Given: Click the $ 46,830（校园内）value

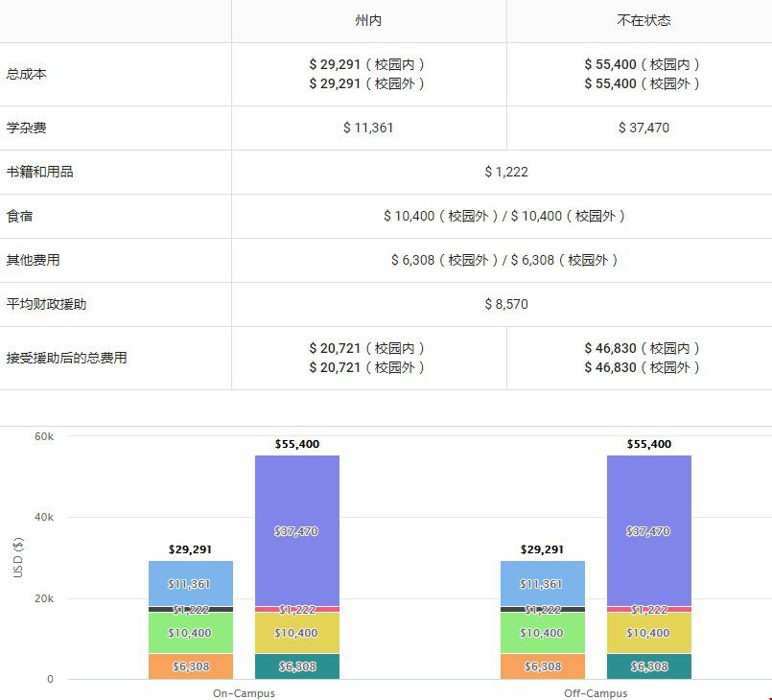Looking at the screenshot, I should tap(642, 348).
